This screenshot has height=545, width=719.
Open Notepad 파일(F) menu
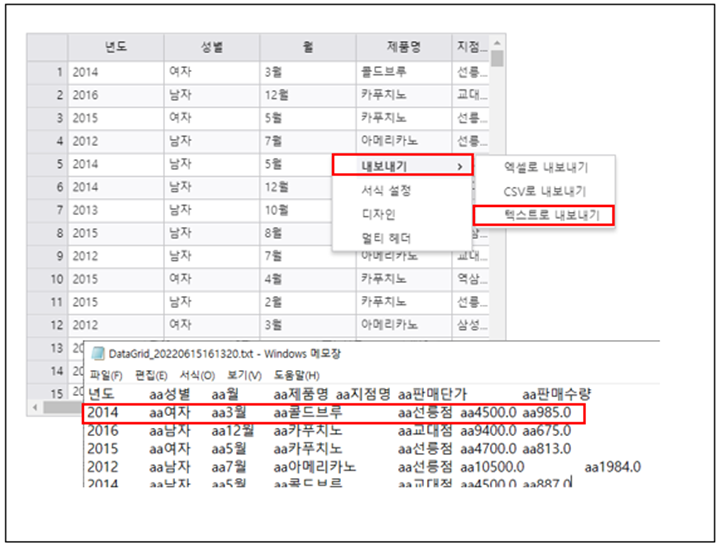pos(106,375)
